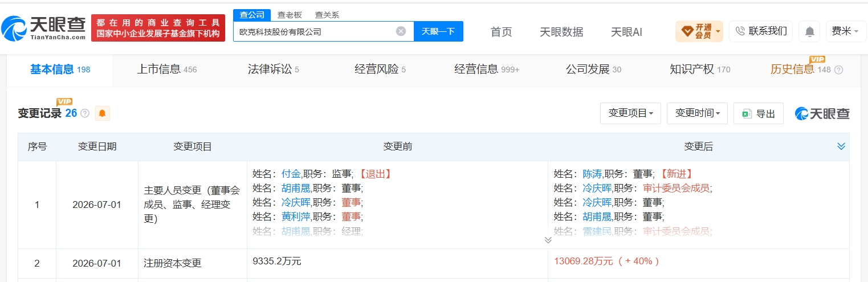Click the orange alert bell beside 变更记录
The image size is (868, 282).
(102, 113)
